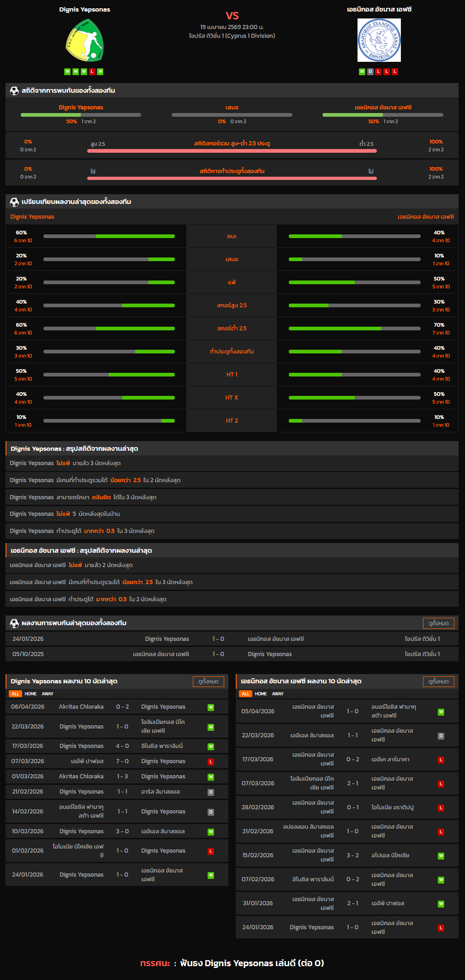Click the over-under 2.5 goals stat bar
Screen dimensions: 465x980
tap(232, 150)
